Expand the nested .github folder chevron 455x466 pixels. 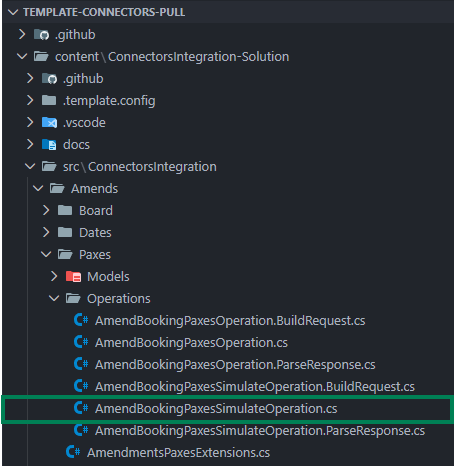(30, 78)
